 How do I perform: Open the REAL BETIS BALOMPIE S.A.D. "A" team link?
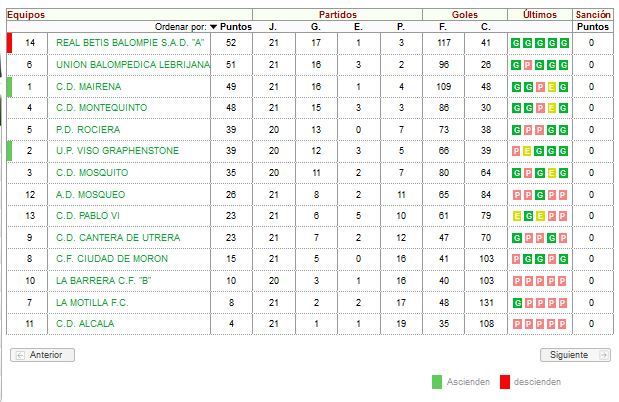pyautogui.click(x=130, y=43)
